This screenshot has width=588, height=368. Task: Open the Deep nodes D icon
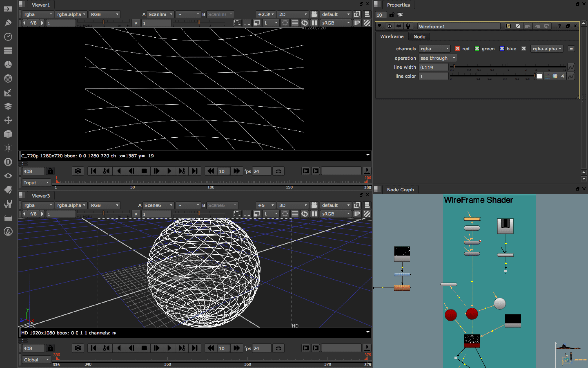pos(8,162)
